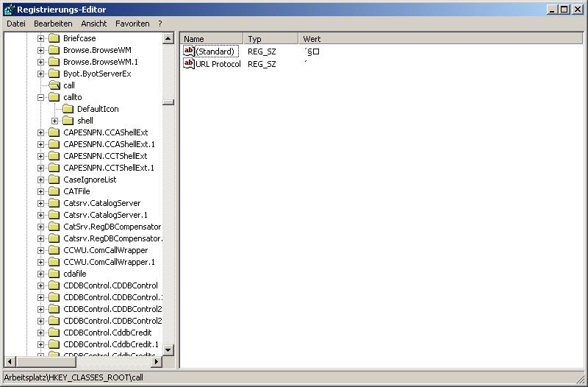Open the Bearbeiten menu

pyautogui.click(x=53, y=24)
